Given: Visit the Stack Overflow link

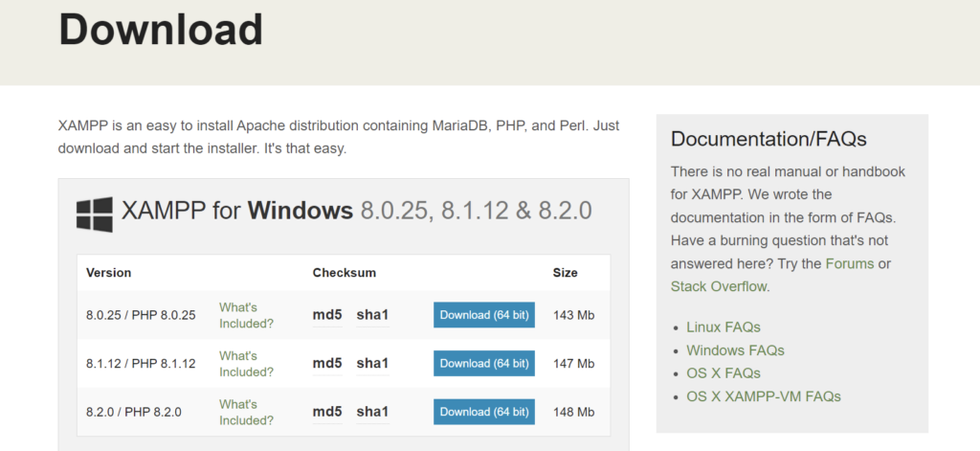Looking at the screenshot, I should pyautogui.click(x=718, y=286).
